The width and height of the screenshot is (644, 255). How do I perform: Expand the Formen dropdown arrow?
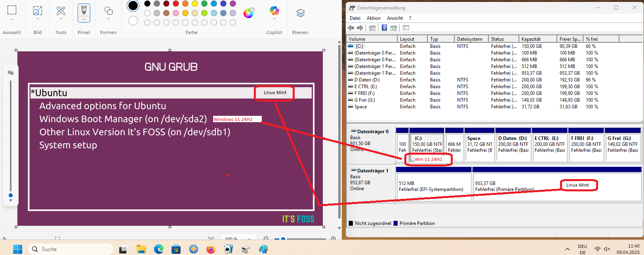[108, 19]
